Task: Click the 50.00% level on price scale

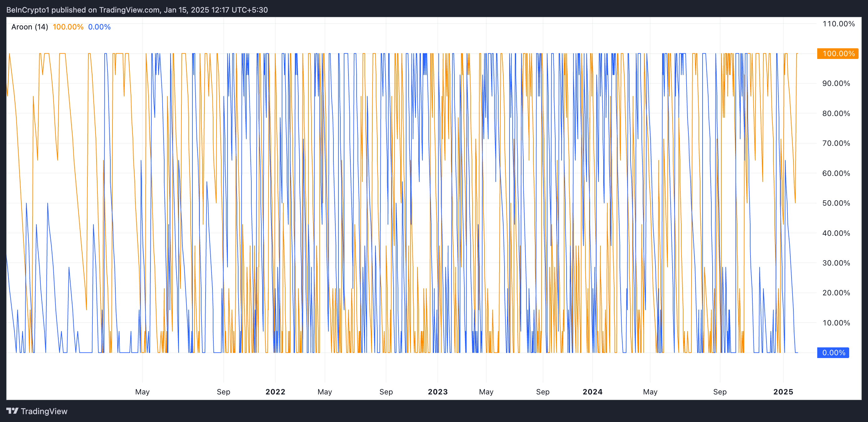Action: pyautogui.click(x=836, y=203)
